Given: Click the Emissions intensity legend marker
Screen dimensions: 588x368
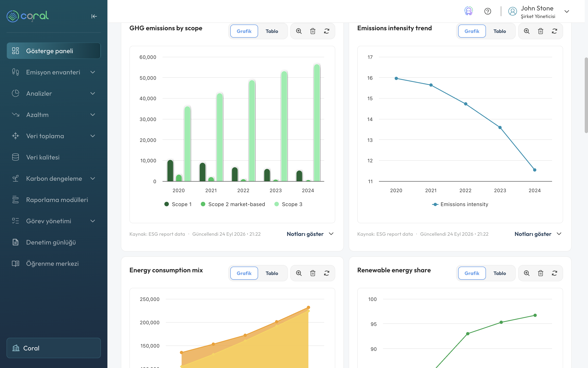Looking at the screenshot, I should [x=435, y=204].
